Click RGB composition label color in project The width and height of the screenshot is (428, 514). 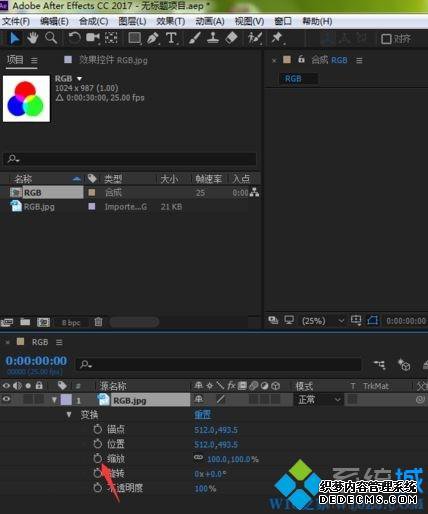pos(92,192)
